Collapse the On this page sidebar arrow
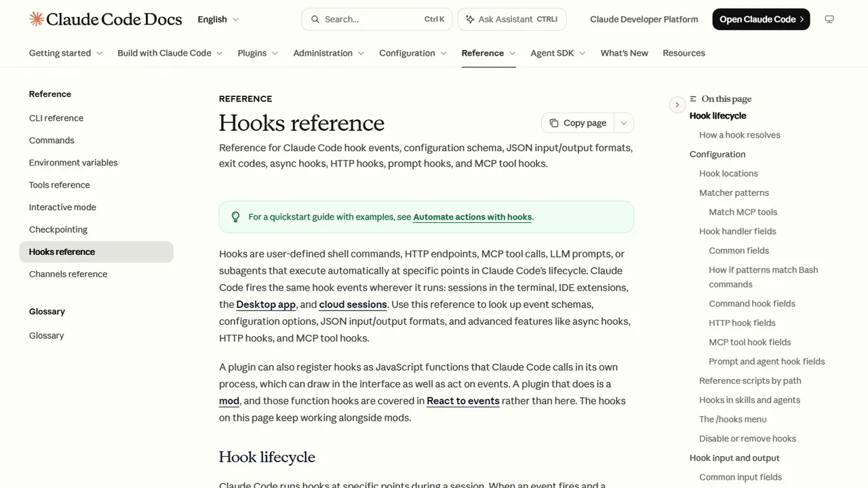 [677, 104]
